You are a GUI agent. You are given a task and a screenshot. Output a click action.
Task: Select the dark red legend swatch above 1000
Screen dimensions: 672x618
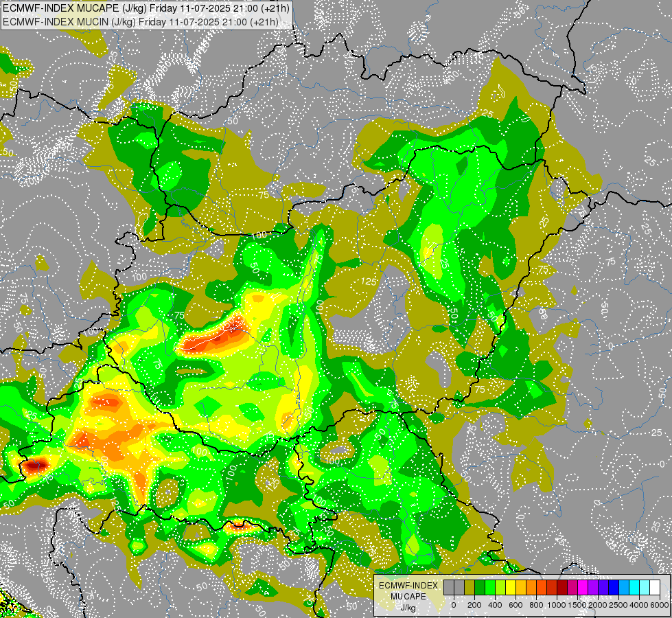point(562,587)
